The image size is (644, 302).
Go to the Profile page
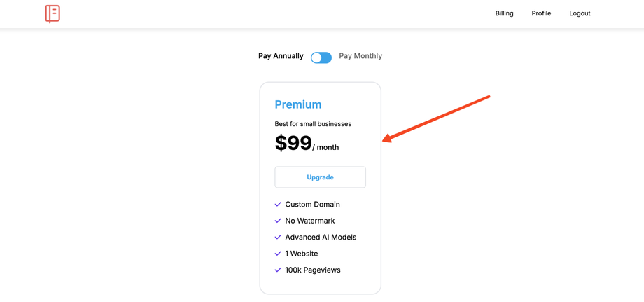(x=541, y=13)
